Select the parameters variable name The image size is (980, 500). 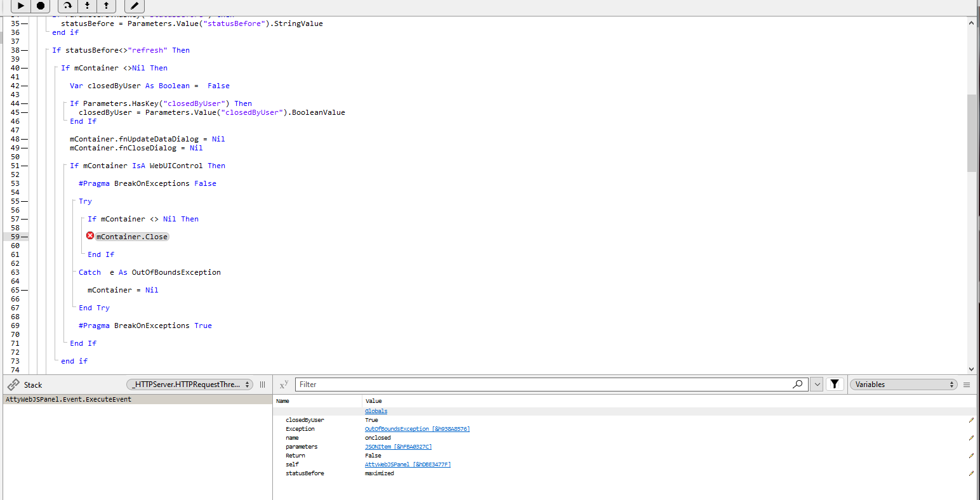(301, 447)
